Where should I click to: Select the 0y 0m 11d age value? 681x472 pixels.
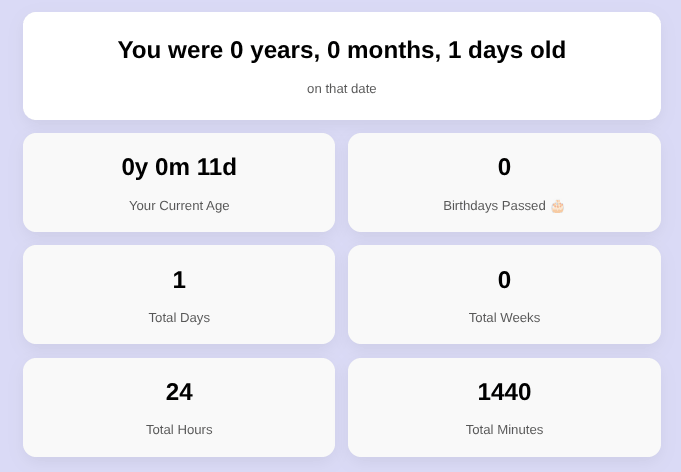pyautogui.click(x=179, y=167)
